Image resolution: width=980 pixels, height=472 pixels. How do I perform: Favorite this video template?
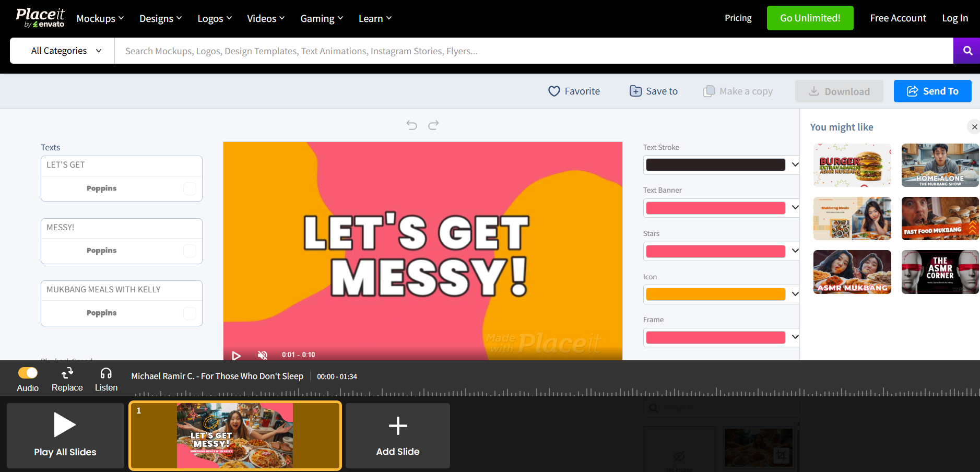pos(574,91)
